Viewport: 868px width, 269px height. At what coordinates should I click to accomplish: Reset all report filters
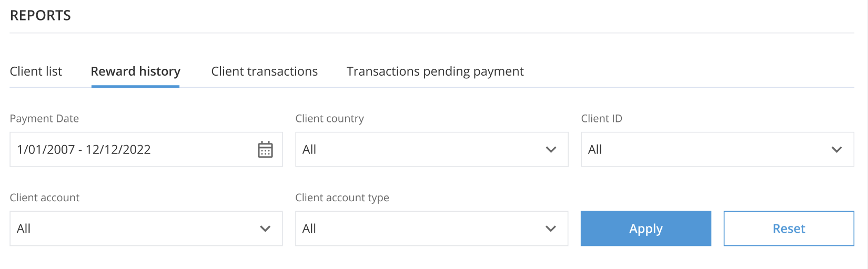click(x=789, y=229)
